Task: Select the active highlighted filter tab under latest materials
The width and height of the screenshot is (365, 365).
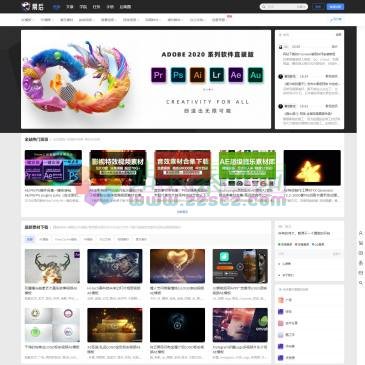Action: click(x=30, y=239)
